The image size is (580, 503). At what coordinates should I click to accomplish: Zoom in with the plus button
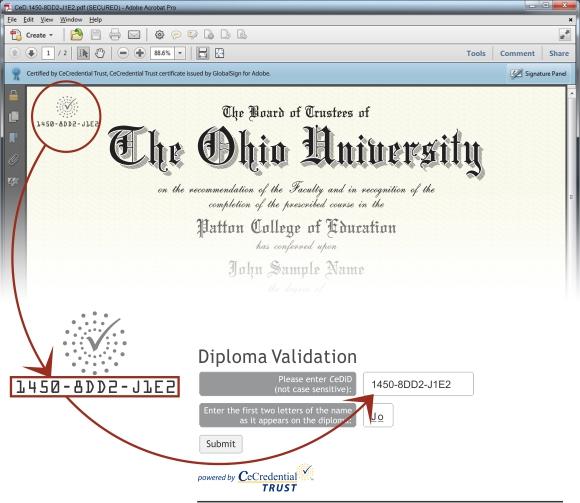coord(139,53)
